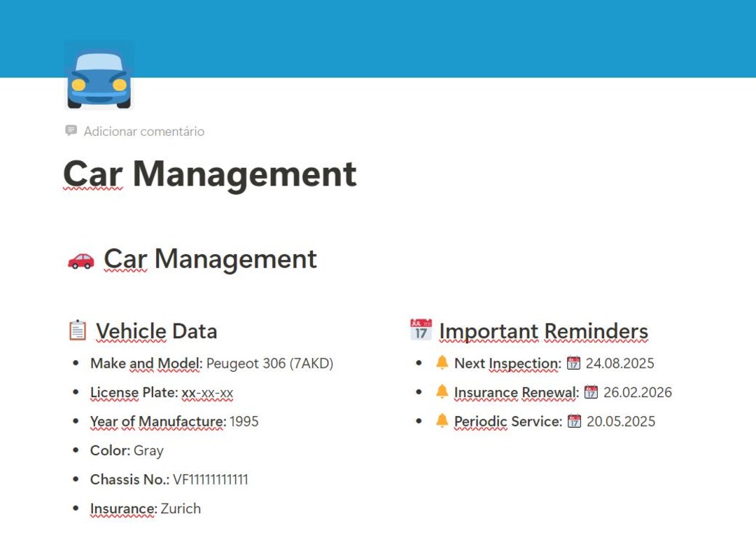The width and height of the screenshot is (756, 549).
Task: Click the bold Car Management page title
Action: coord(210,174)
